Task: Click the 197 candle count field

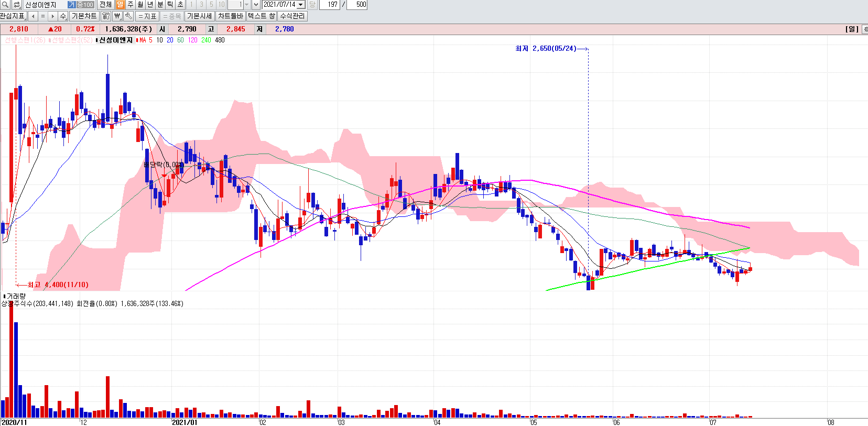Action: [330, 5]
